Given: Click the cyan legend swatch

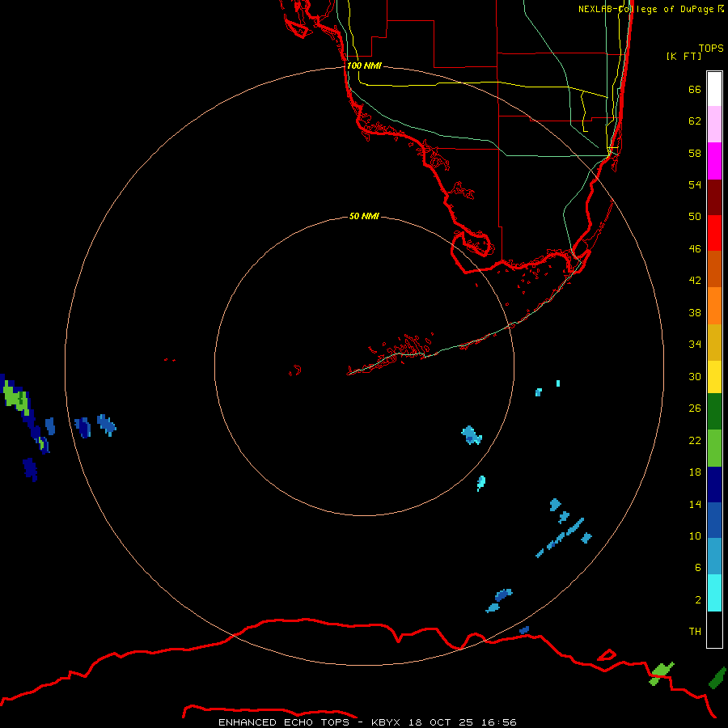Looking at the screenshot, I should [714, 593].
